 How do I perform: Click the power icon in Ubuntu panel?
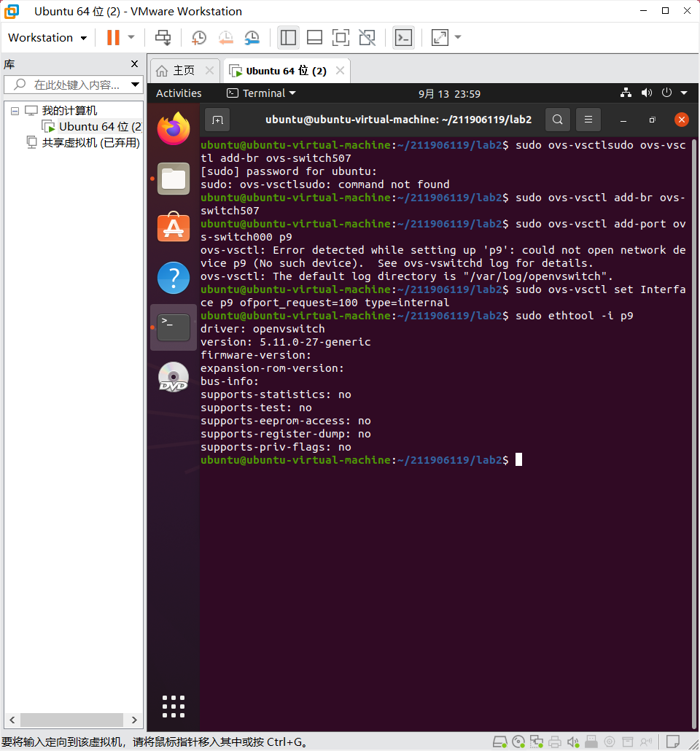[x=666, y=93]
